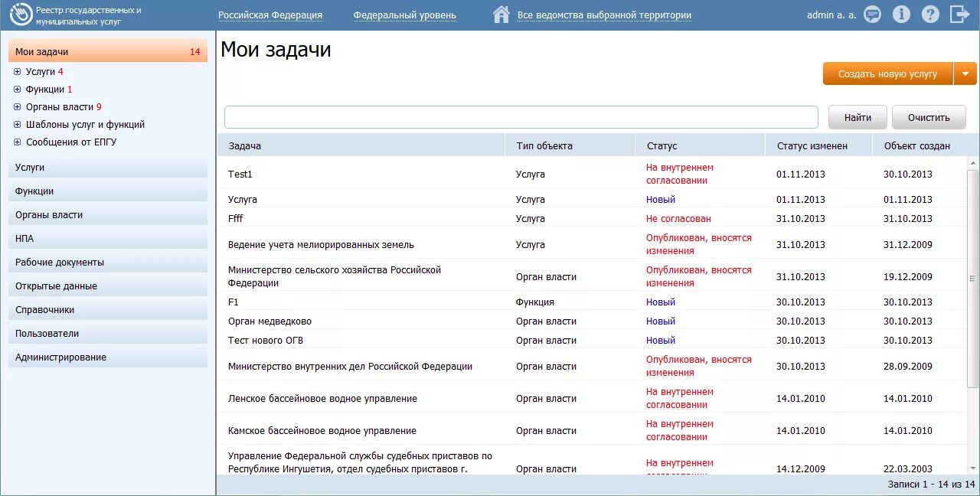Click the scrollbar up arrow
The width and height of the screenshot is (980, 496).
973,162
